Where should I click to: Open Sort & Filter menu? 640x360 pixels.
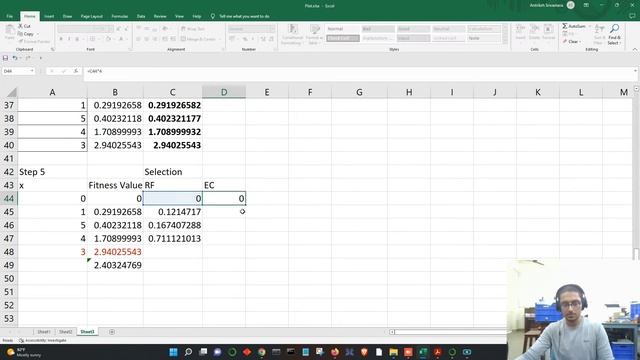[x=599, y=34]
